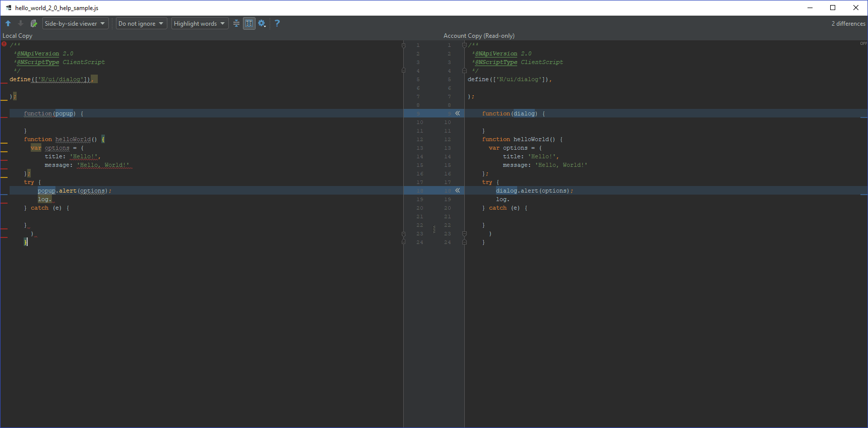Viewport: 868px width, 428px height.
Task: Toggle synchronize scrolling button
Action: pyautogui.click(x=249, y=23)
